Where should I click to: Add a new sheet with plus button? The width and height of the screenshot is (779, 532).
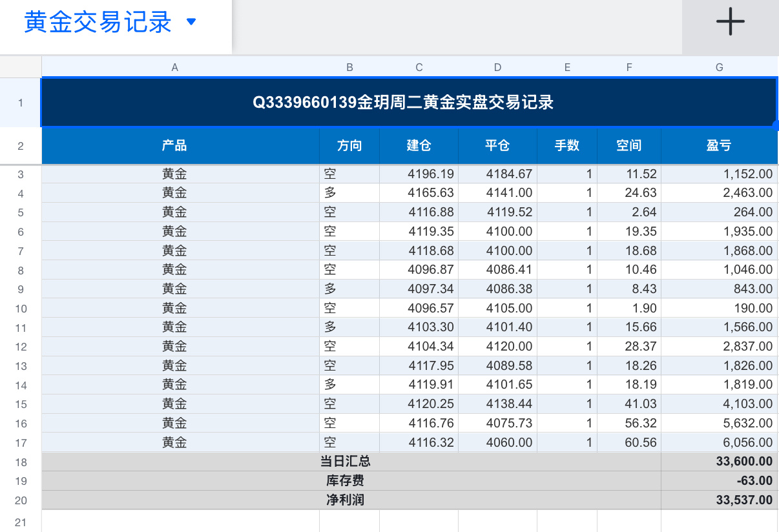point(731,22)
